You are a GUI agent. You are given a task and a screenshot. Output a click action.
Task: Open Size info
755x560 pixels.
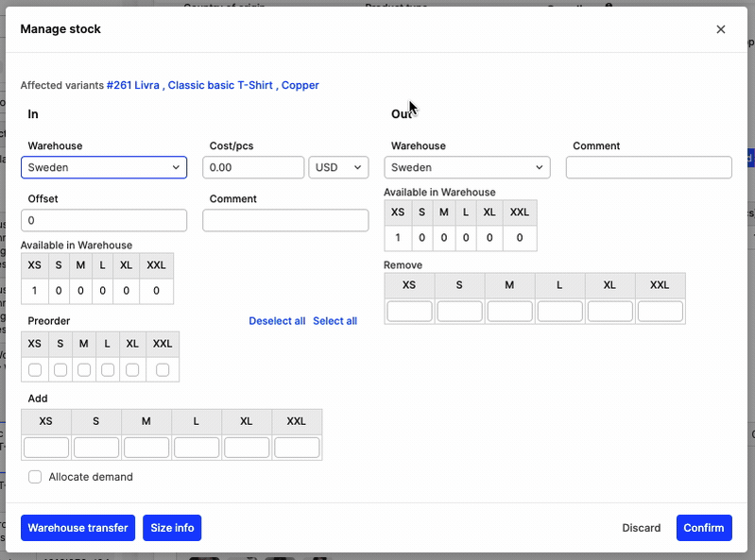(x=172, y=528)
